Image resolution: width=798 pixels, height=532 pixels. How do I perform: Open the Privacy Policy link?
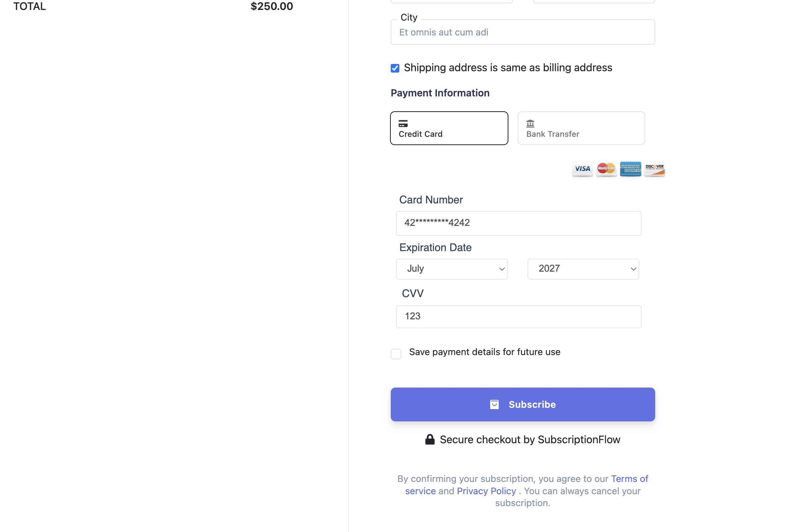click(x=486, y=491)
